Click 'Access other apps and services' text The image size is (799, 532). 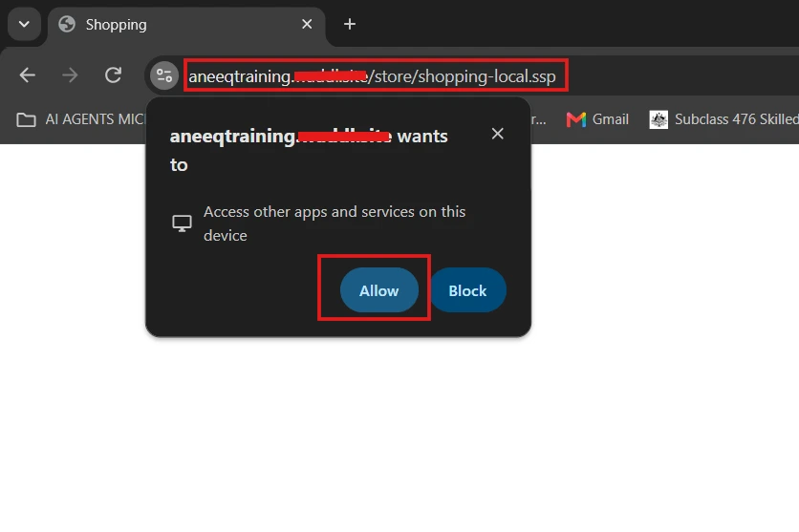(335, 223)
